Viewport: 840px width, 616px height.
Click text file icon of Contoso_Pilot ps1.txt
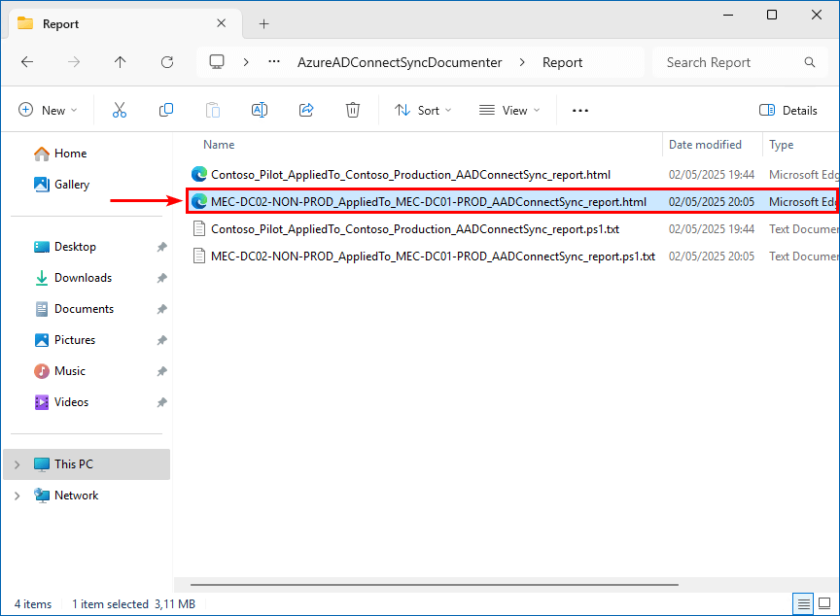(x=199, y=229)
